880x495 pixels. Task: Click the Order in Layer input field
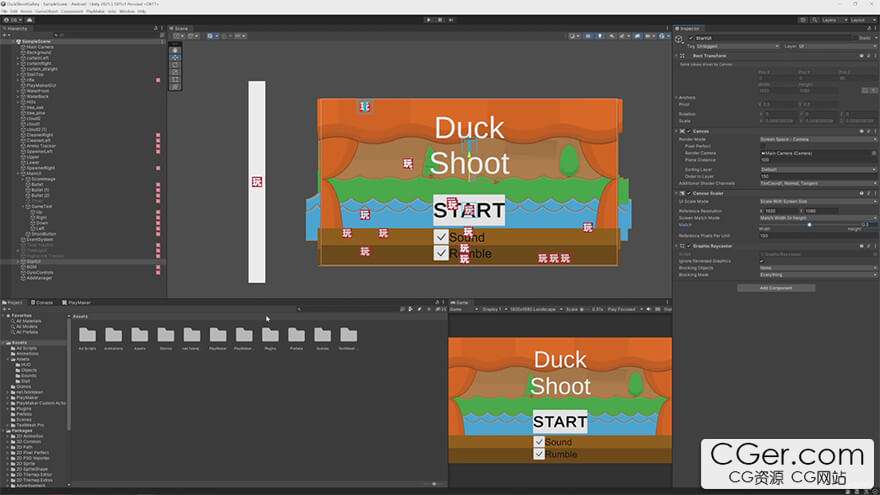click(x=818, y=176)
